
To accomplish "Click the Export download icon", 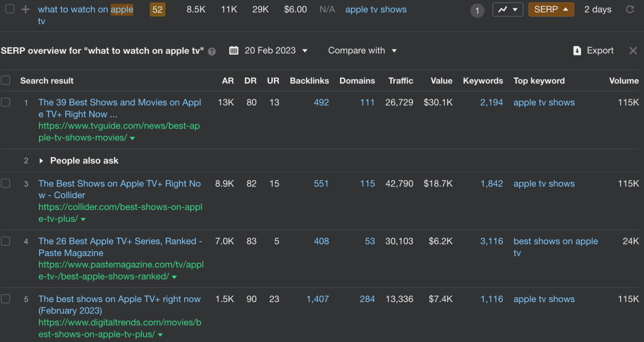I will 577,51.
